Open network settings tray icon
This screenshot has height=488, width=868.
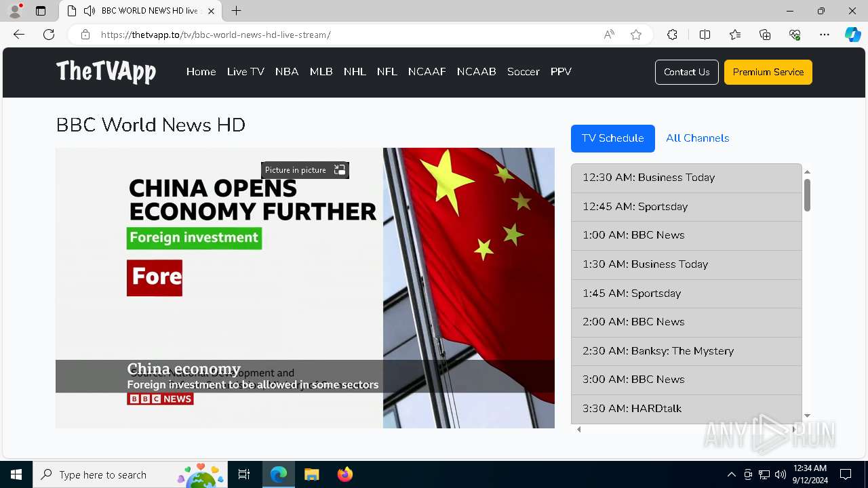point(764,474)
